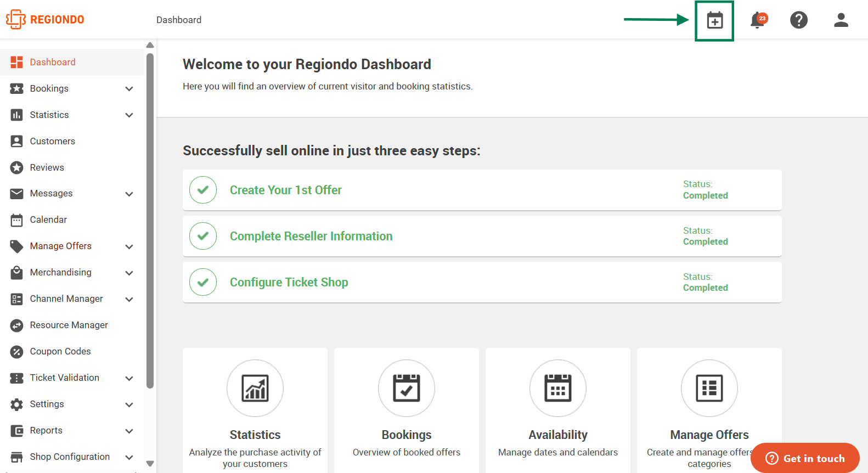Expand the Messages menu chevron
This screenshot has width=868, height=473.
[129, 194]
